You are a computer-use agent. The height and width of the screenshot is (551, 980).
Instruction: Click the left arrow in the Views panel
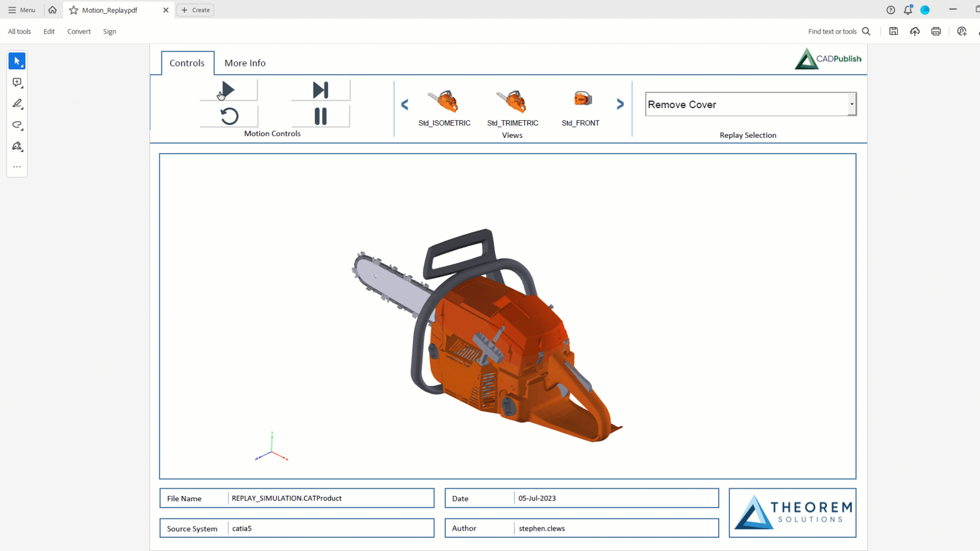click(405, 104)
